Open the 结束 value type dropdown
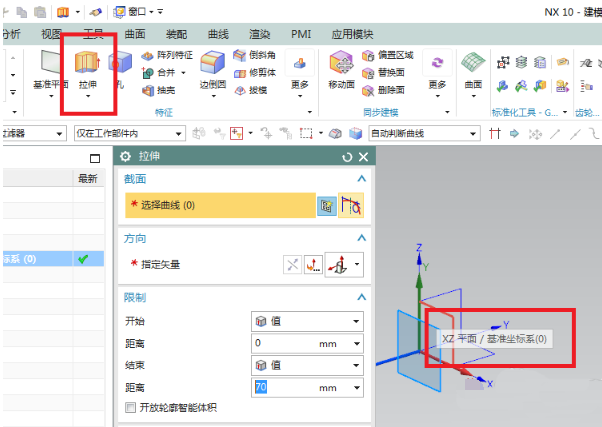The height and width of the screenshot is (427, 602). point(308,365)
